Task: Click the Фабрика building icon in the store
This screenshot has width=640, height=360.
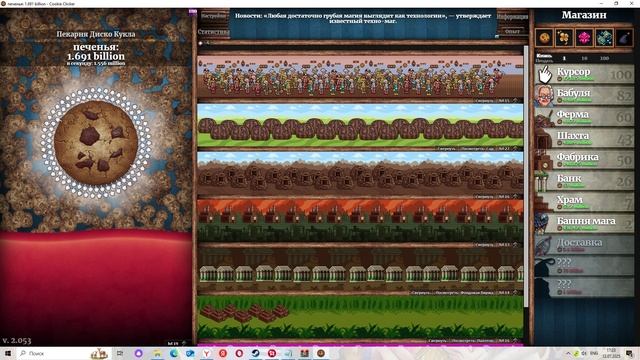Action: 544,160
